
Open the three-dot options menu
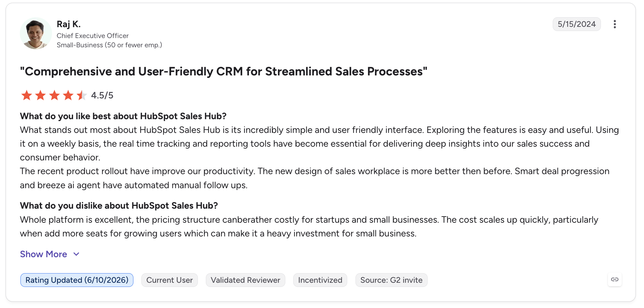pyautogui.click(x=615, y=24)
